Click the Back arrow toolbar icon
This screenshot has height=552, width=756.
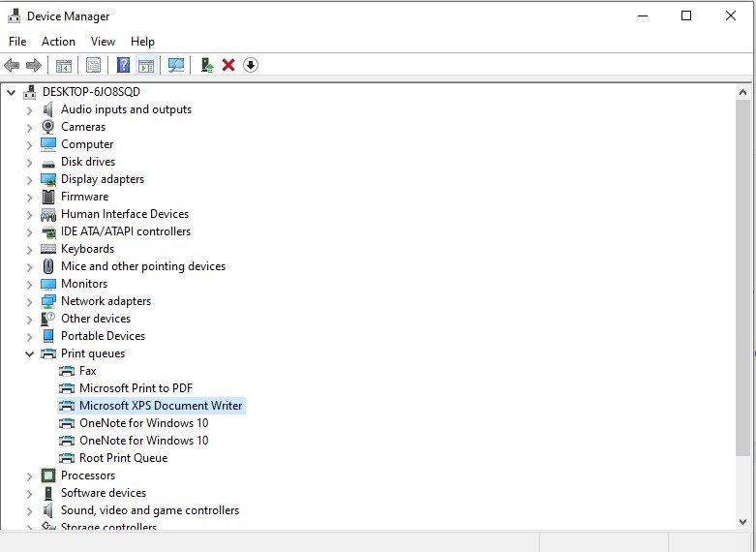pos(12,65)
